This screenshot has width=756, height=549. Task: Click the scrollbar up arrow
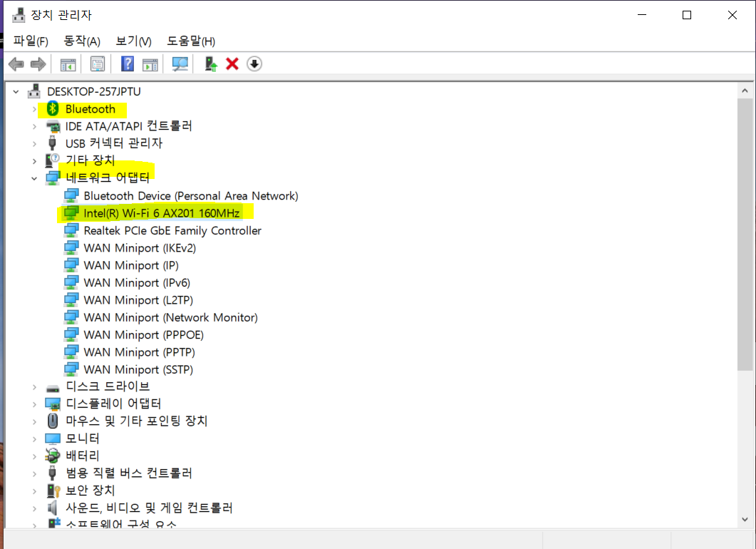pos(745,91)
